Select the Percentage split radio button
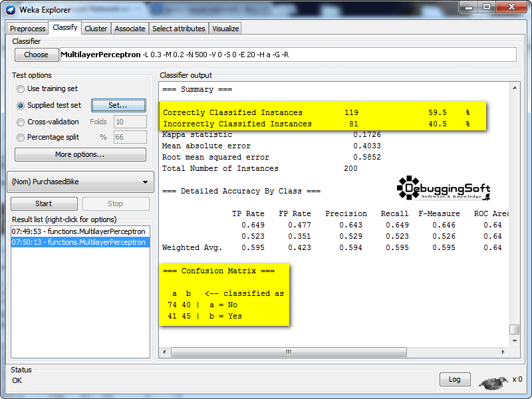The height and width of the screenshot is (399, 532). point(21,138)
